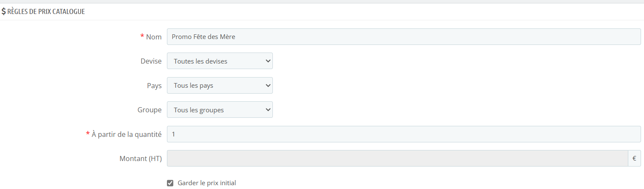Click the Nom field label
The image size is (644, 189).
pos(154,37)
